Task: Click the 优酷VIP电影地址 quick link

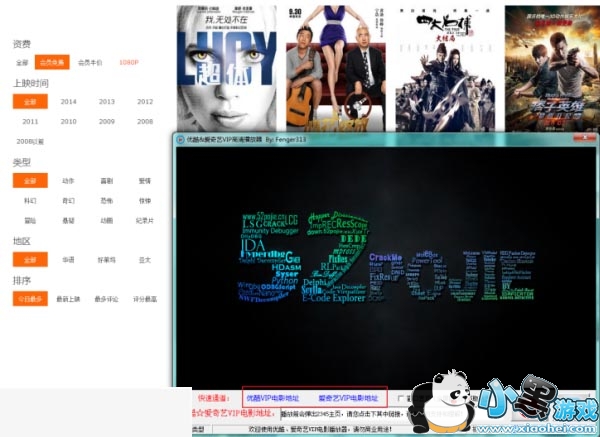Action: 272,398
